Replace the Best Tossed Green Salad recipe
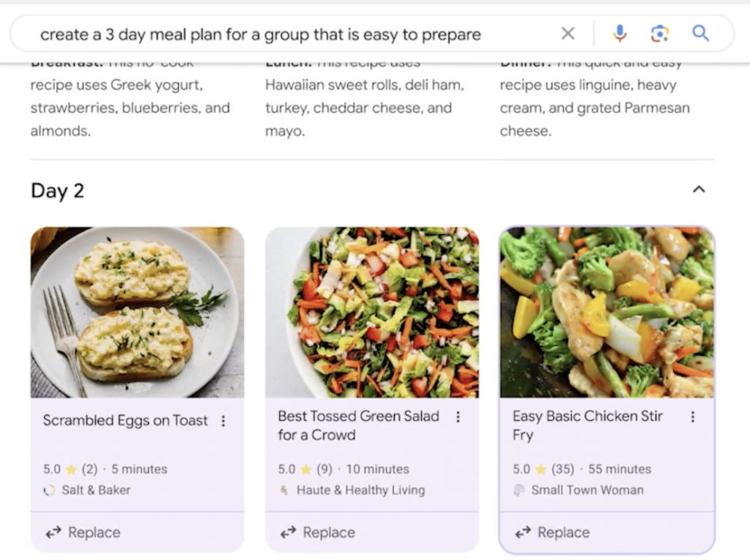 318,532
